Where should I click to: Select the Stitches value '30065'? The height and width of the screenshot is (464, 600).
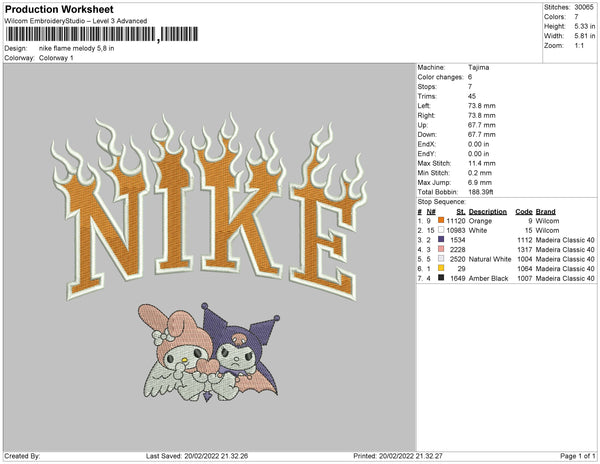click(x=584, y=7)
